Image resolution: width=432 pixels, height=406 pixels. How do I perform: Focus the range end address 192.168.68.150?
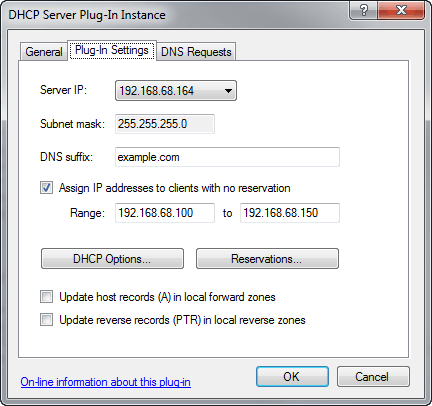pos(290,213)
